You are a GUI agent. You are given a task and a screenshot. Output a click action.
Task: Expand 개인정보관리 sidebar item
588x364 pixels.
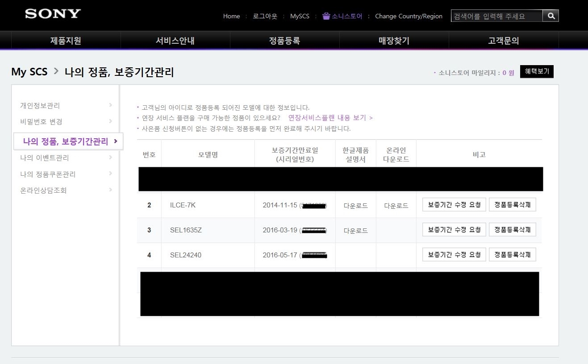40,106
